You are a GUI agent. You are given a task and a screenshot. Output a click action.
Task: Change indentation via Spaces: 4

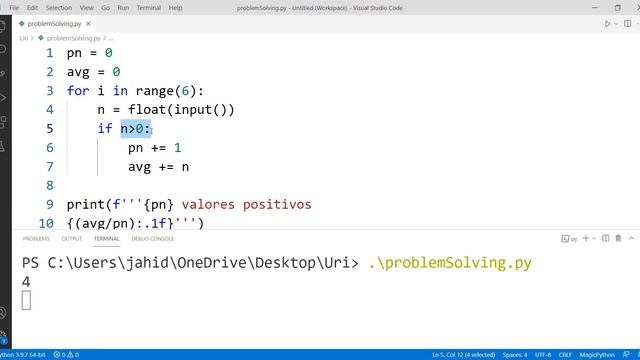515,355
